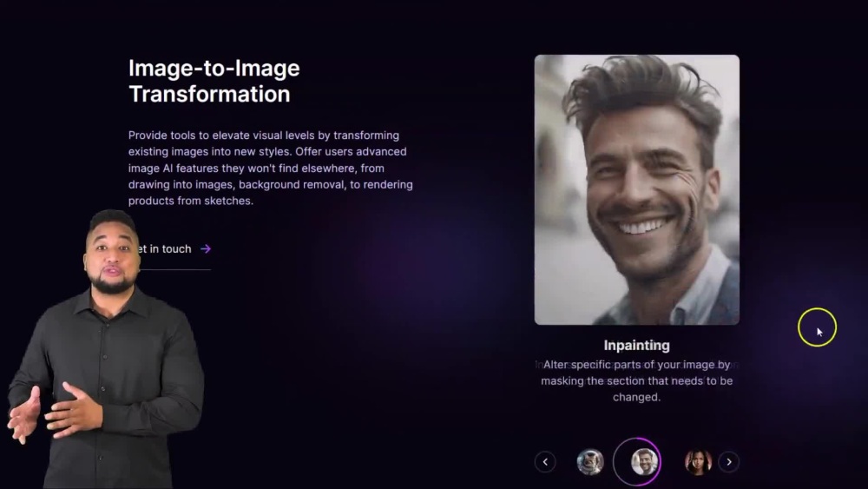The image size is (868, 489).
Task: Click the purple arrow beside Get in touch
Action: 206,249
